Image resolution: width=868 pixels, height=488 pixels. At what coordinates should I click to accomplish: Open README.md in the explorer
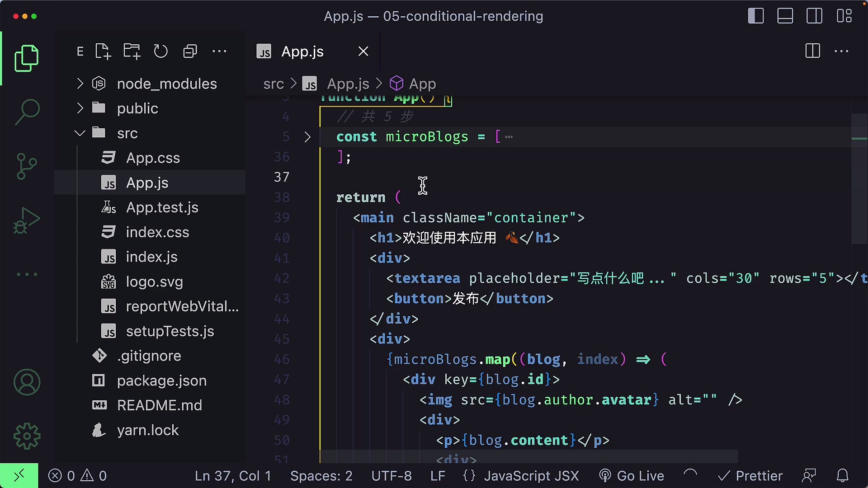point(150,405)
